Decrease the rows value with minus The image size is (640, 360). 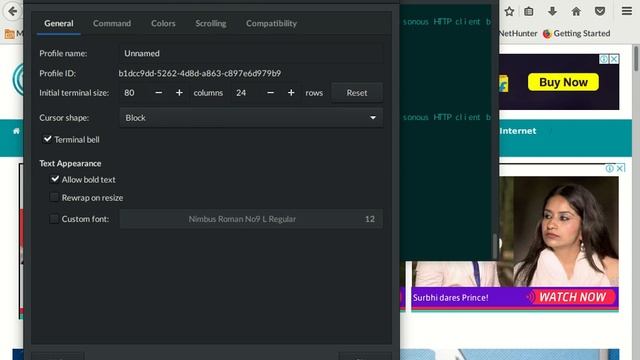pos(270,93)
